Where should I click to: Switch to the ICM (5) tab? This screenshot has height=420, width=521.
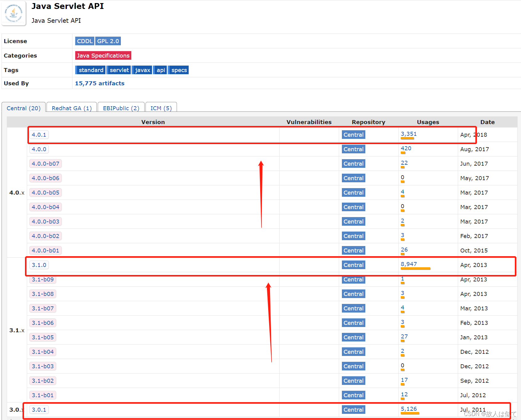(x=161, y=108)
